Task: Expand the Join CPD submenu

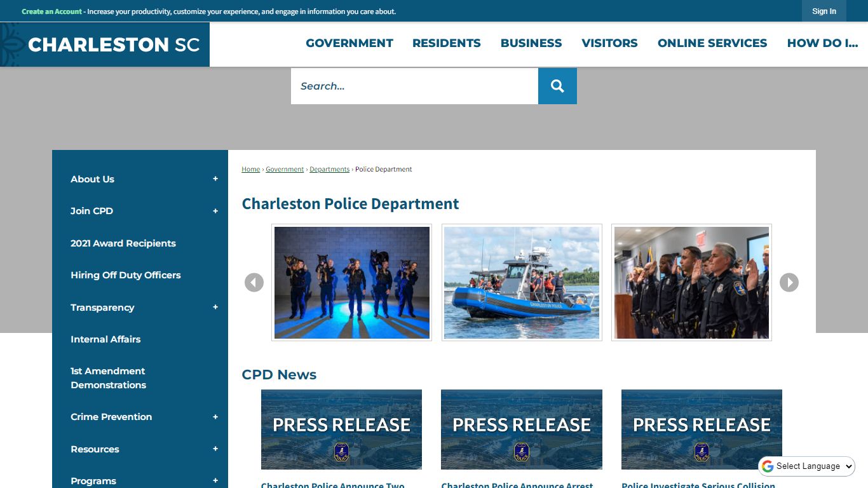Action: click(215, 211)
